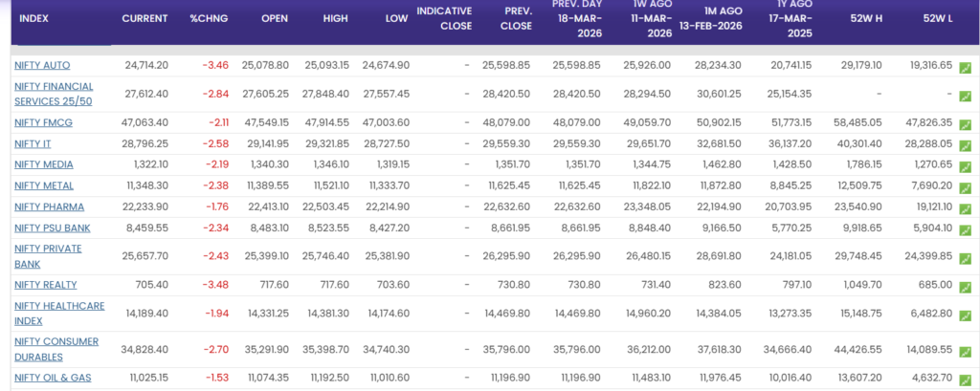Open the chart icon for NIFTY AUTO

point(965,68)
